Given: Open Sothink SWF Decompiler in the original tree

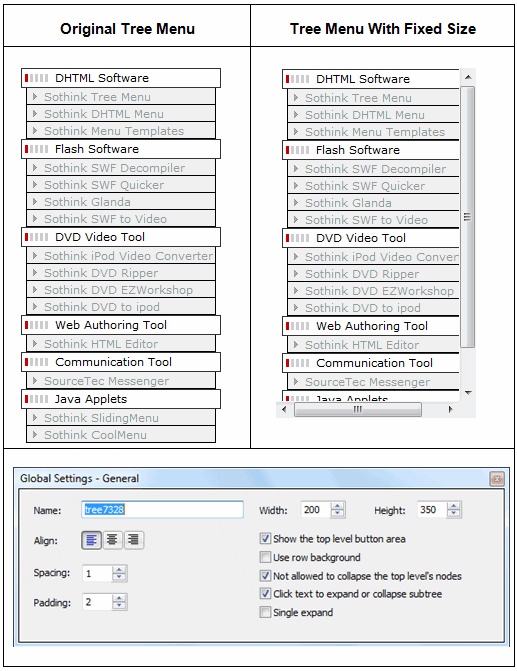Looking at the screenshot, I should click(x=121, y=168).
